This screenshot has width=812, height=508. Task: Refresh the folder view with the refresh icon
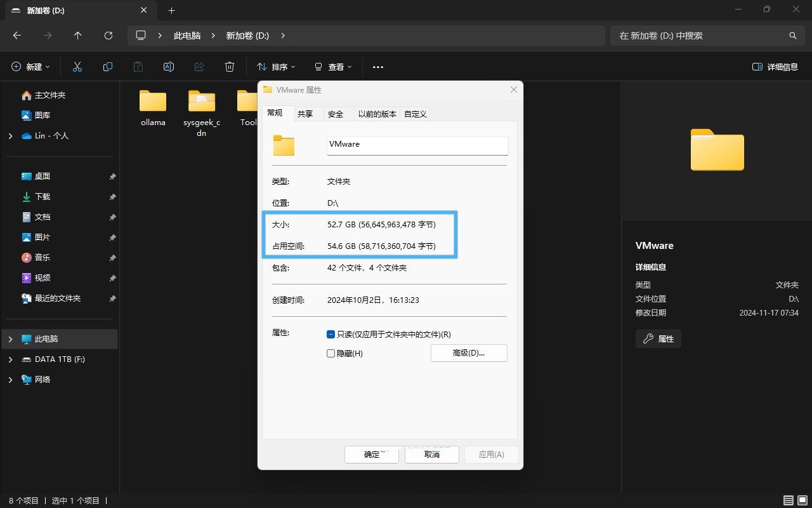tap(108, 36)
